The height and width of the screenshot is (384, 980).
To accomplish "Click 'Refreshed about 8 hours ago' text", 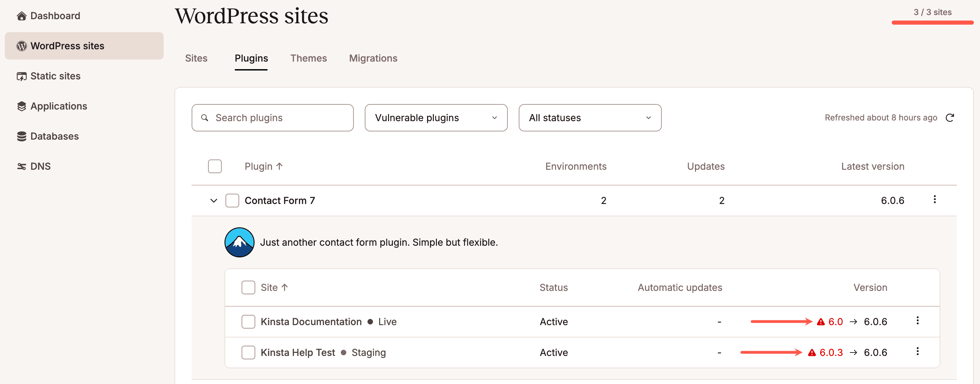I will [x=881, y=118].
